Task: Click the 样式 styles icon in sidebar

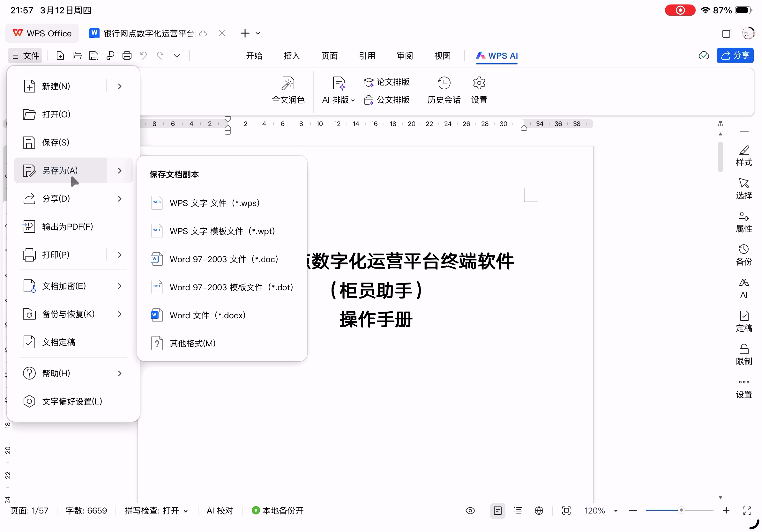Action: click(743, 156)
